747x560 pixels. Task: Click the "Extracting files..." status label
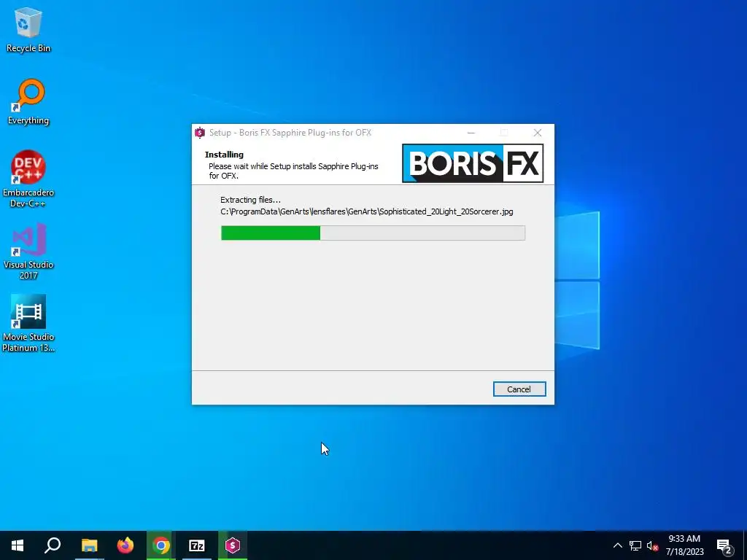click(251, 200)
